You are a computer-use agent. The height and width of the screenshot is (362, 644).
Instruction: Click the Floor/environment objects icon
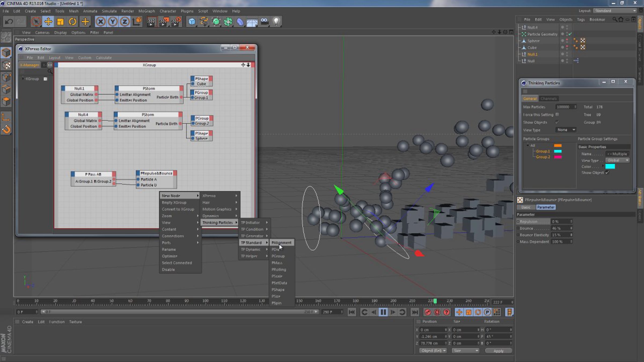click(x=252, y=21)
